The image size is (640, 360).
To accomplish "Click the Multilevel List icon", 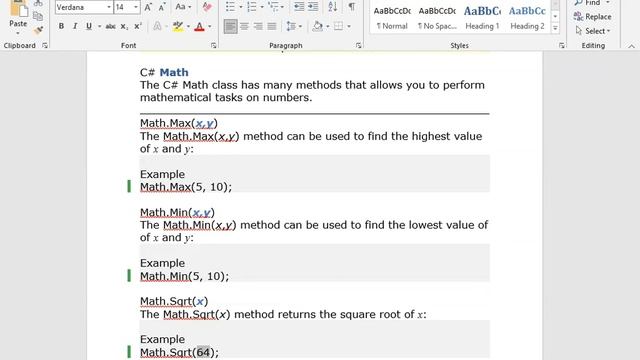I will (x=273, y=7).
